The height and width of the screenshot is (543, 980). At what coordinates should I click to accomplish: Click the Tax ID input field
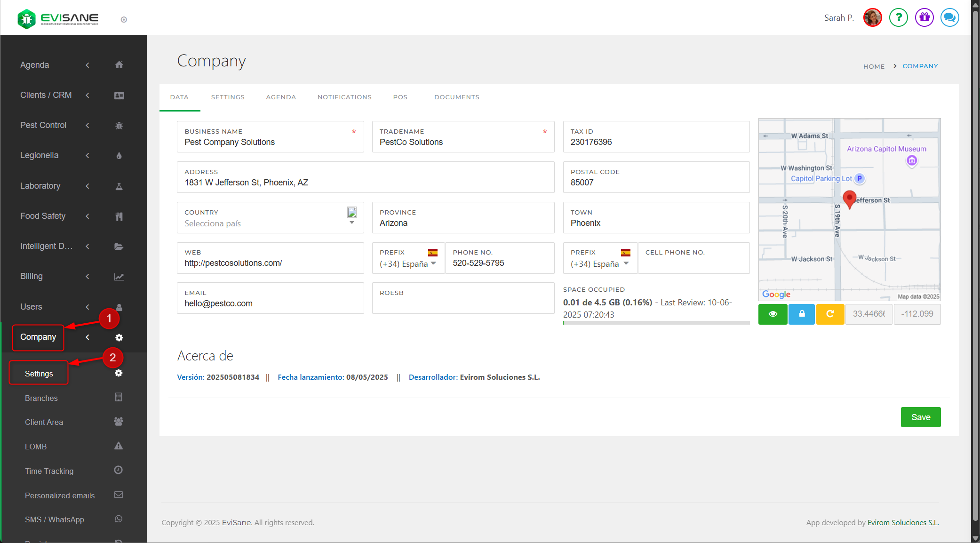click(x=656, y=137)
